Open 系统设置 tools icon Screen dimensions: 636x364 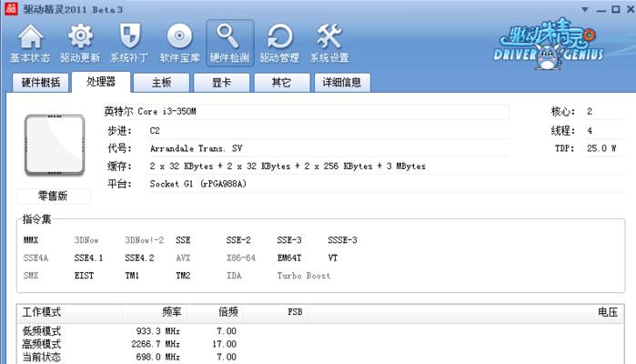tap(329, 43)
